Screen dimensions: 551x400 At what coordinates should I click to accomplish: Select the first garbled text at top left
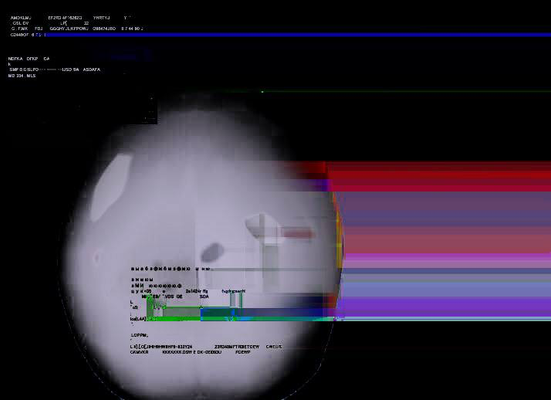coord(20,18)
